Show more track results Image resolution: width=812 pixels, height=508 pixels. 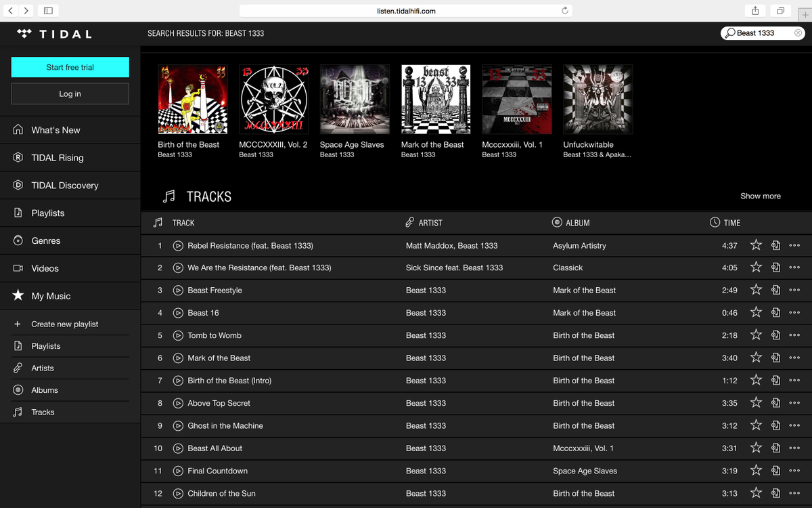(761, 196)
